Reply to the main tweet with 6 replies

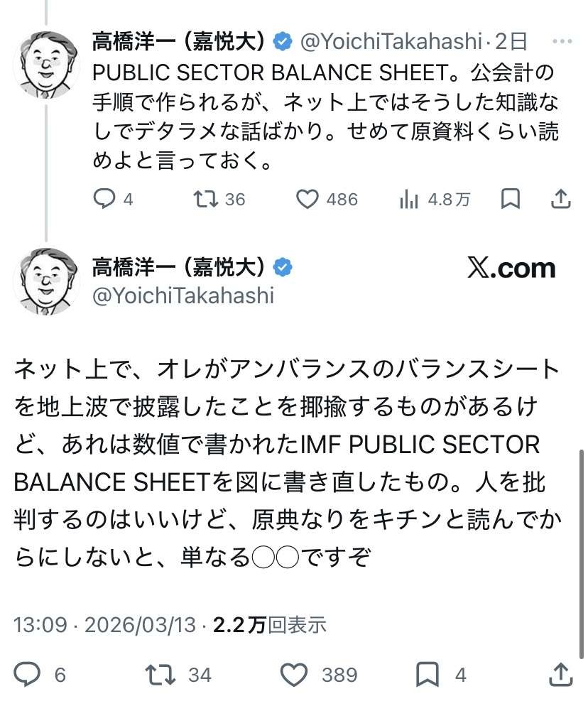click(x=27, y=673)
